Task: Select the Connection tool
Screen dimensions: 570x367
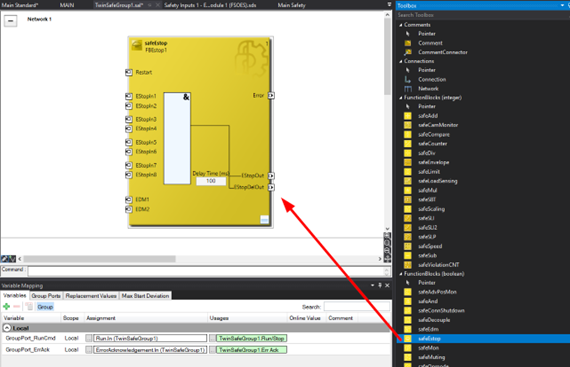Action: pyautogui.click(x=432, y=79)
